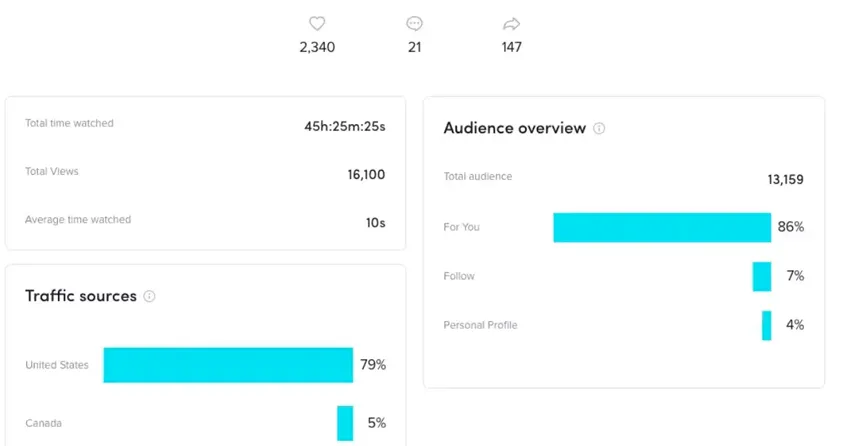
Task: Click the Total Views value 16,100
Action: click(x=366, y=174)
